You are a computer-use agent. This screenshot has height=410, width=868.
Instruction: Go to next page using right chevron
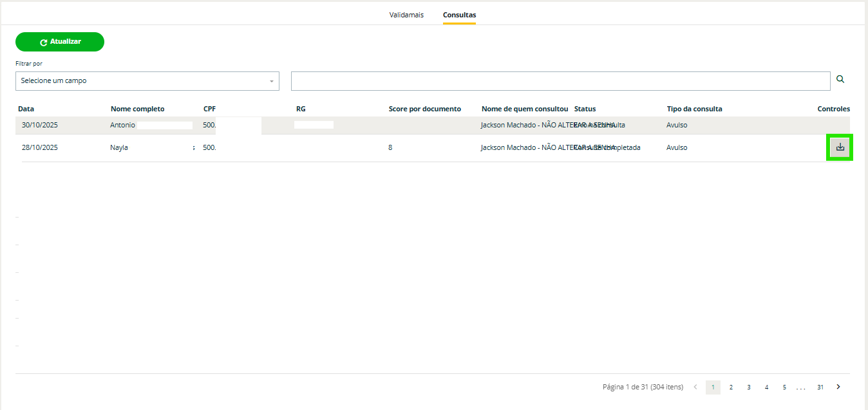coord(838,387)
